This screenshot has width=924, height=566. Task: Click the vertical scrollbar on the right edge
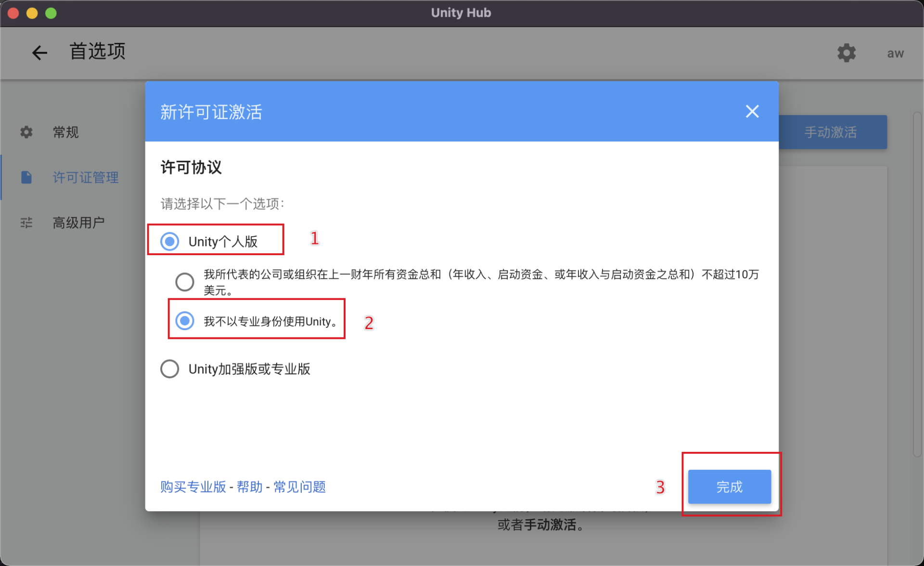(917, 284)
